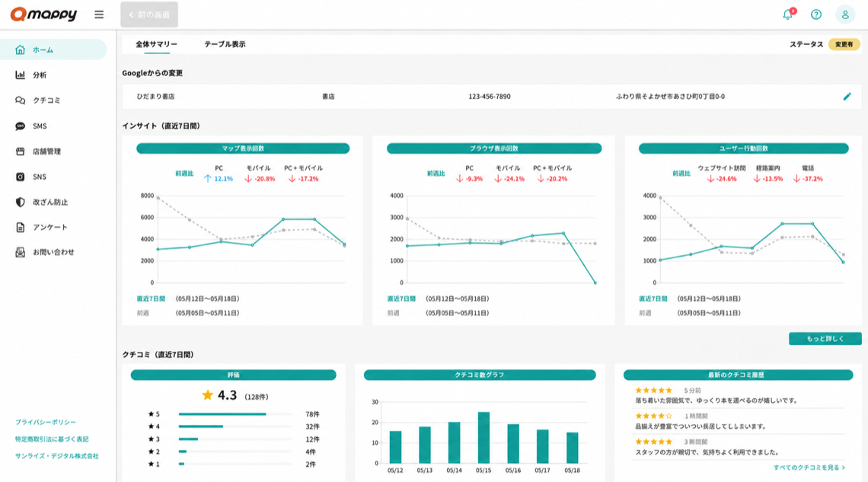The width and height of the screenshot is (868, 482).
Task: Go back with 前の画面 button
Action: [x=149, y=15]
